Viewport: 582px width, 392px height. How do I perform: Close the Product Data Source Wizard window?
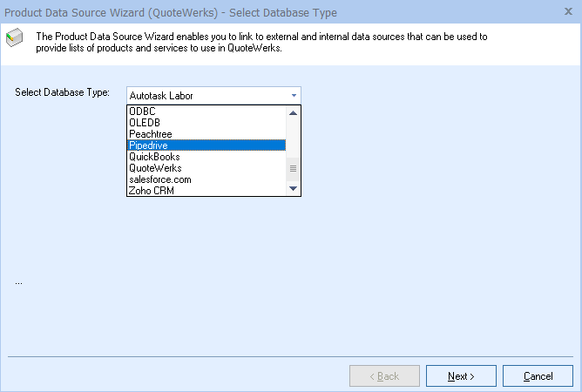(x=569, y=13)
